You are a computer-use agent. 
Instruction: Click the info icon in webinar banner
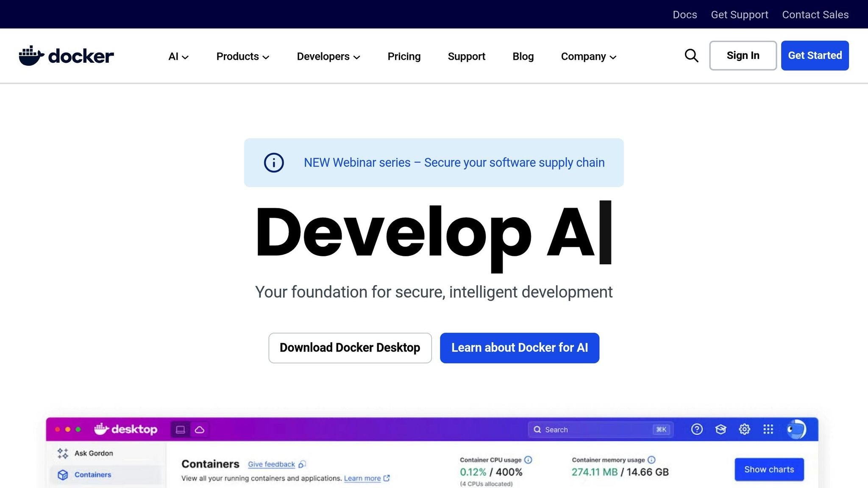tap(274, 163)
